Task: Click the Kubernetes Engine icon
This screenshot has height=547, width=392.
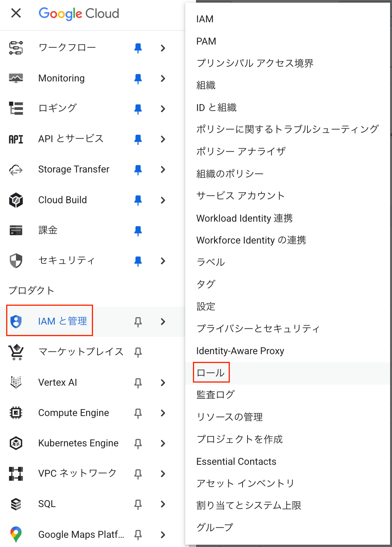Action: 16,443
